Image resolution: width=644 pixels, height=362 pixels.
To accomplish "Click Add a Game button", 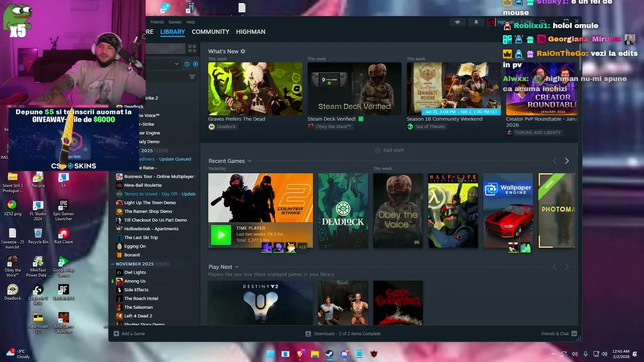I will (129, 334).
